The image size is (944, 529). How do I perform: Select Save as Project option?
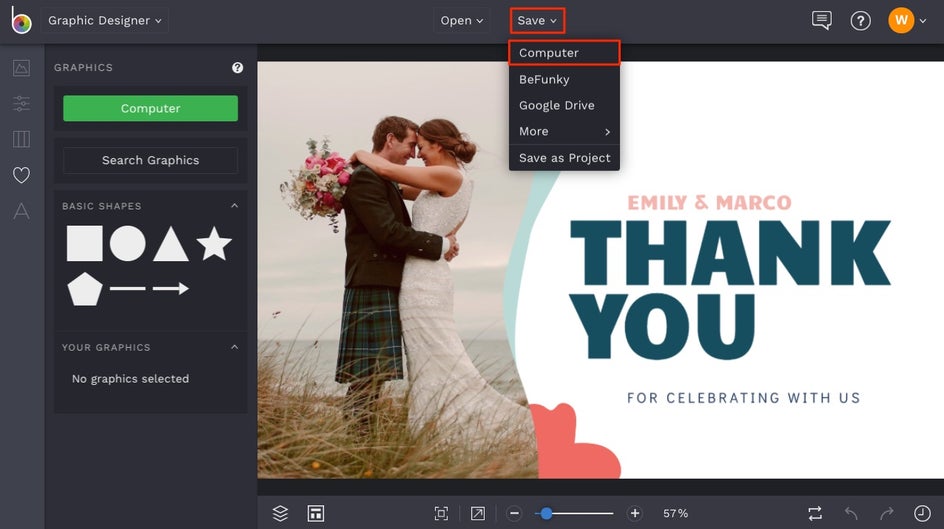tap(564, 158)
